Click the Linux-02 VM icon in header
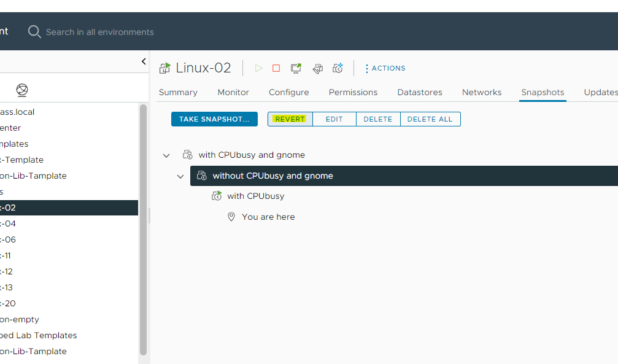618x364 pixels. coord(164,68)
